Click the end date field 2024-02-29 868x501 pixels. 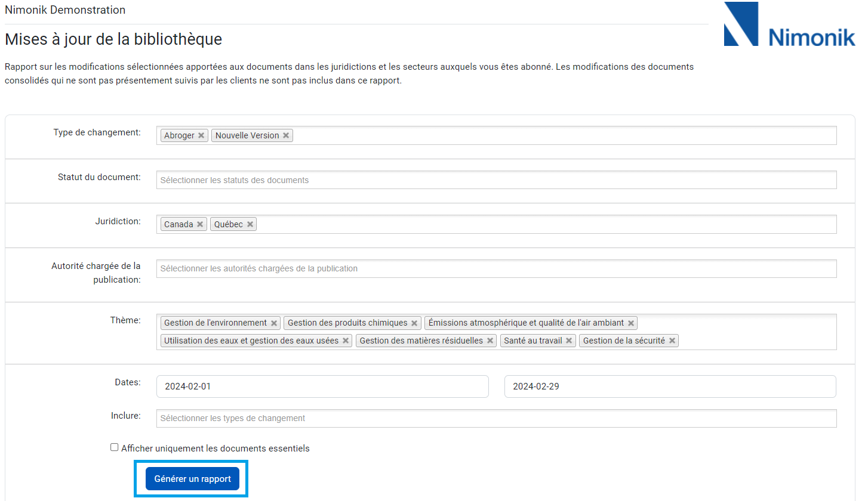click(670, 386)
